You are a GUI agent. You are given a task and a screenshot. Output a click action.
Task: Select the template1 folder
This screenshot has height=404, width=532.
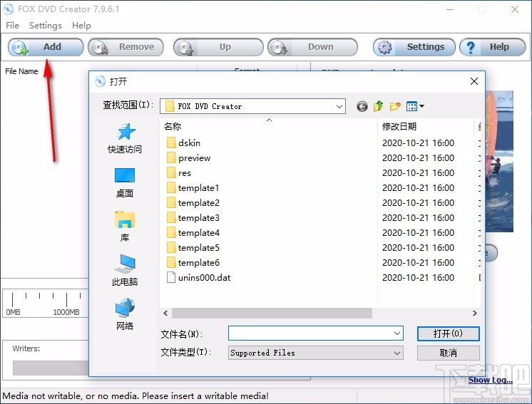click(193, 188)
